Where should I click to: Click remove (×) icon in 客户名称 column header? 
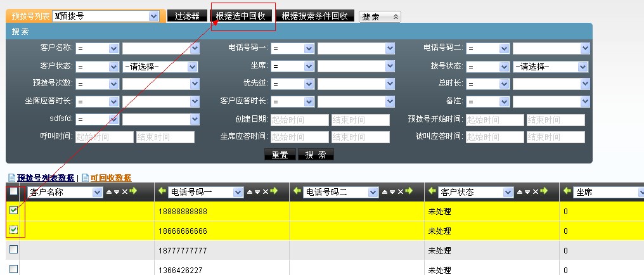pos(124,192)
